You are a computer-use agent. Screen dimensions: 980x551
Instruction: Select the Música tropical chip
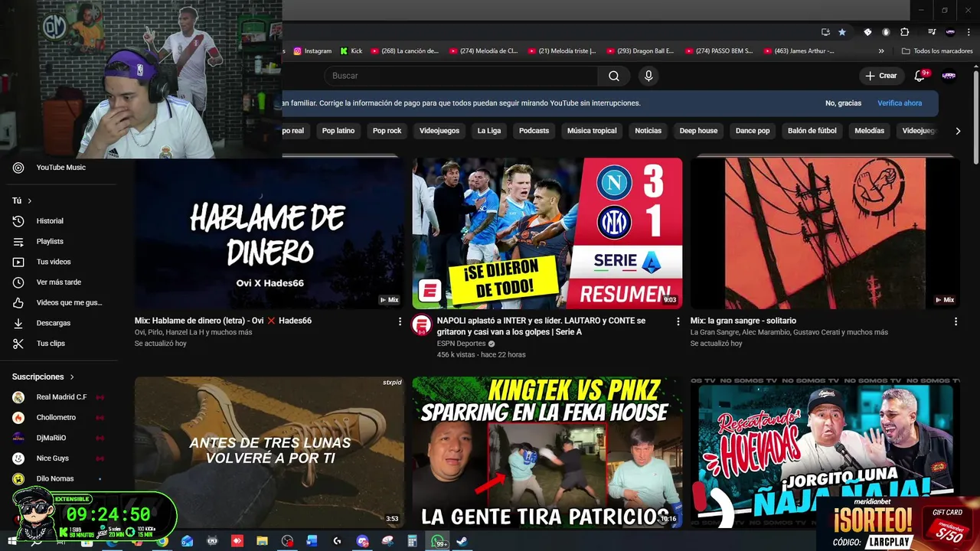[592, 131]
